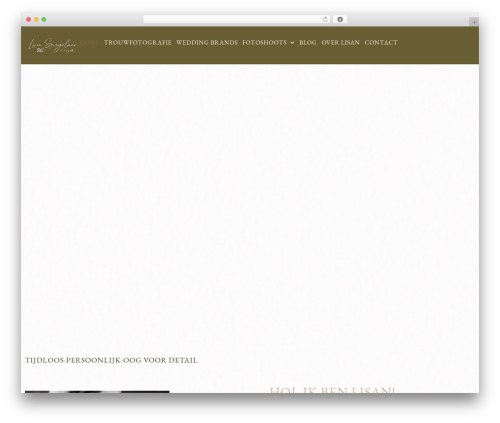
Task: Go to Over Lisan page
Action: 340,43
